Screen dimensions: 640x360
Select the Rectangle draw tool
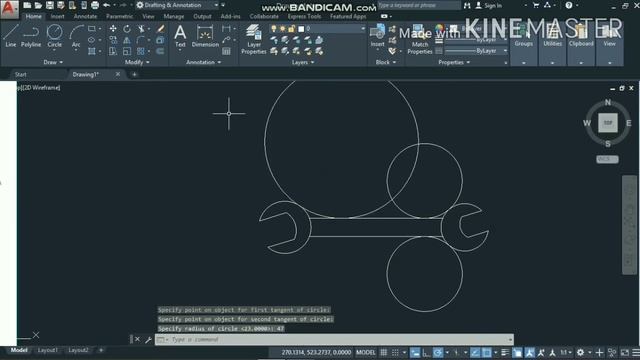pyautogui.click(x=92, y=29)
